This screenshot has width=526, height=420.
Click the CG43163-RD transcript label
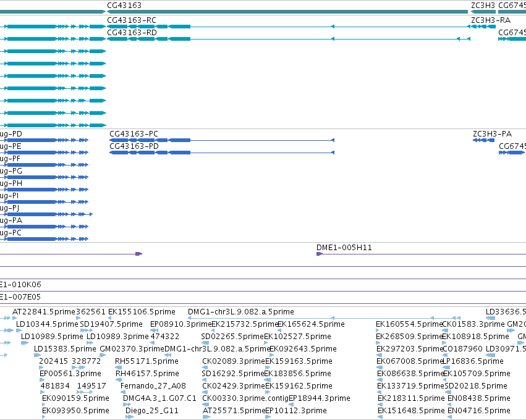132,33
